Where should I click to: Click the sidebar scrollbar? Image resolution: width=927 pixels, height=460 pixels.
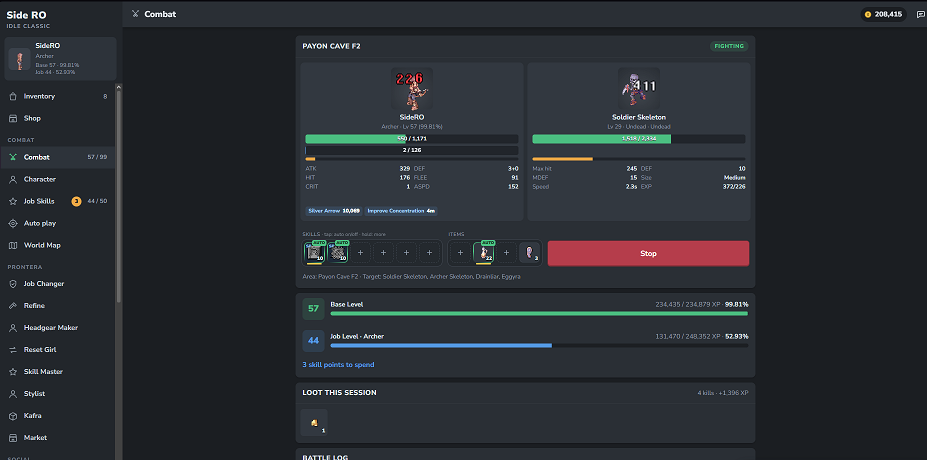(x=118, y=195)
